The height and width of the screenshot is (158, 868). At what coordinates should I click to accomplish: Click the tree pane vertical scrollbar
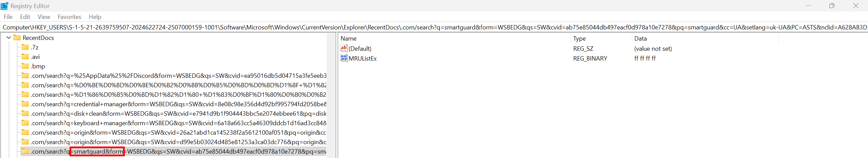tap(331, 95)
